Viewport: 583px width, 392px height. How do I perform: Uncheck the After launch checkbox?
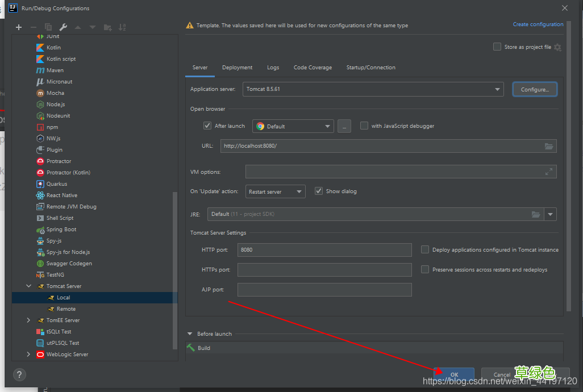click(x=207, y=126)
